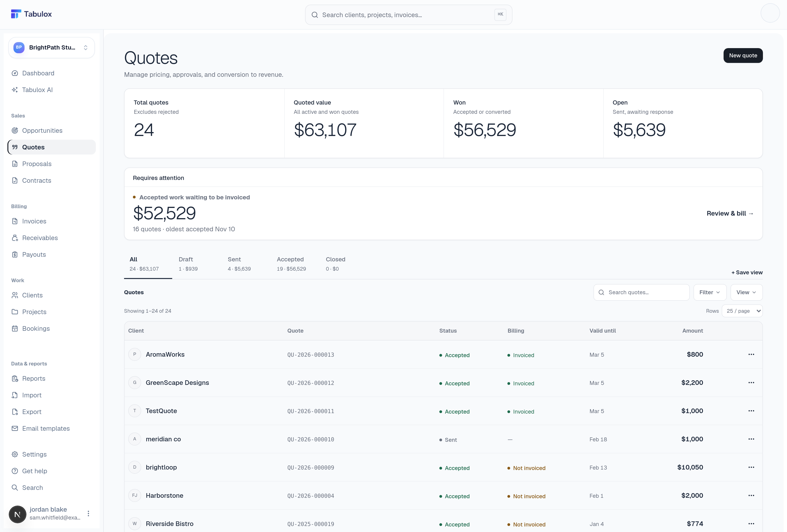Click the Tabulox logo icon
The height and width of the screenshot is (532, 787).
(16, 14)
